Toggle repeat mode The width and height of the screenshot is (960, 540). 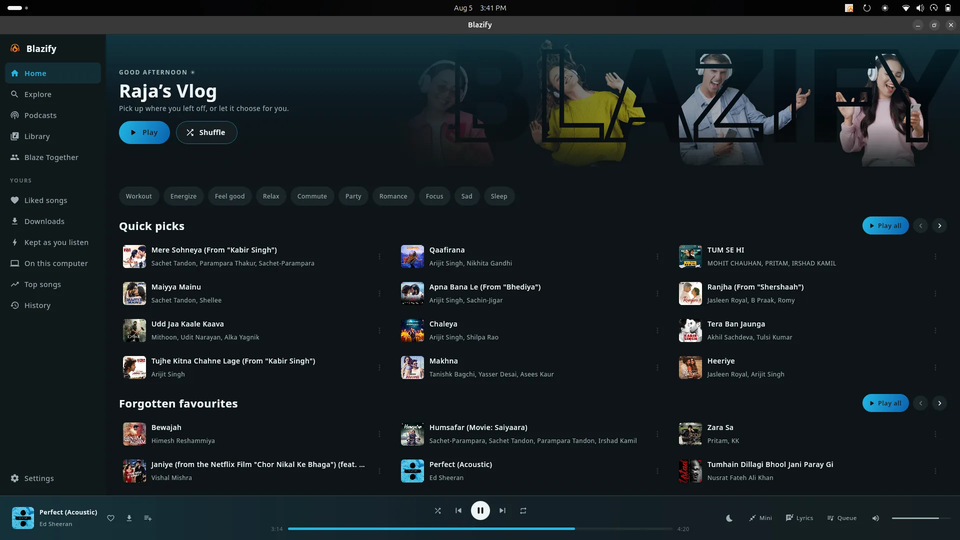pos(523,511)
